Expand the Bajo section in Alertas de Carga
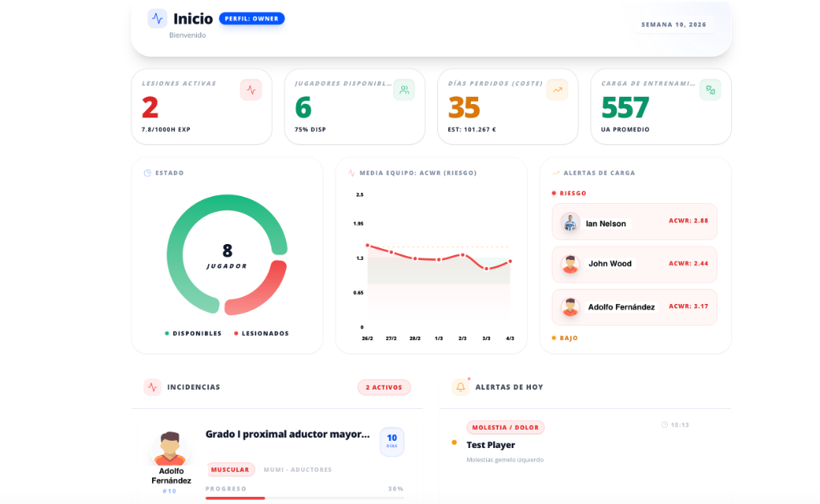This screenshot has height=504, width=820. coord(570,338)
